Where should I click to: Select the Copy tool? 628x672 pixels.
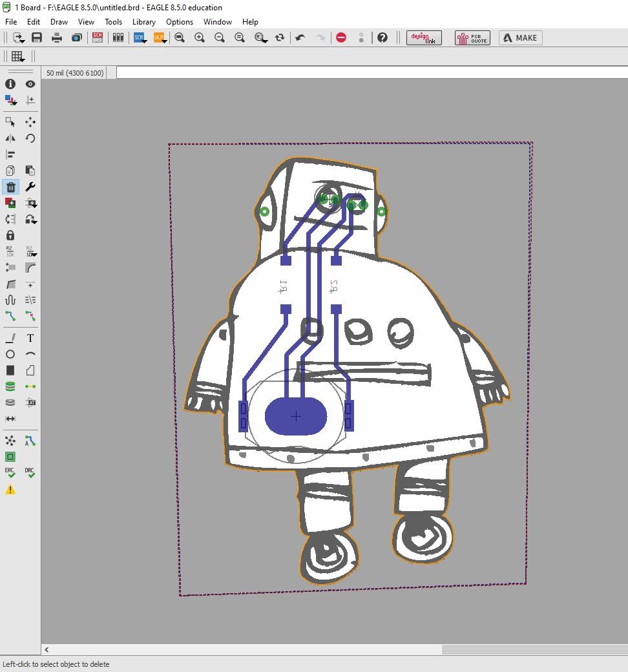click(x=10, y=171)
